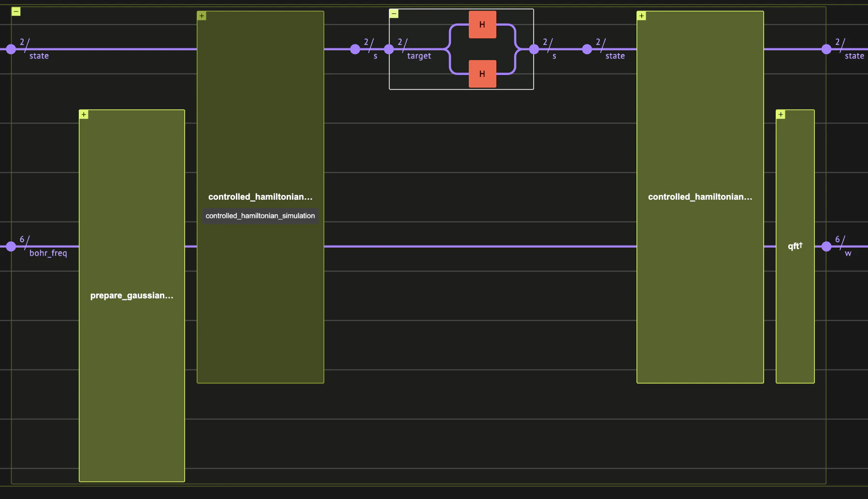This screenshot has width=868, height=499.
Task: Click the state input port node
Action: [11, 49]
